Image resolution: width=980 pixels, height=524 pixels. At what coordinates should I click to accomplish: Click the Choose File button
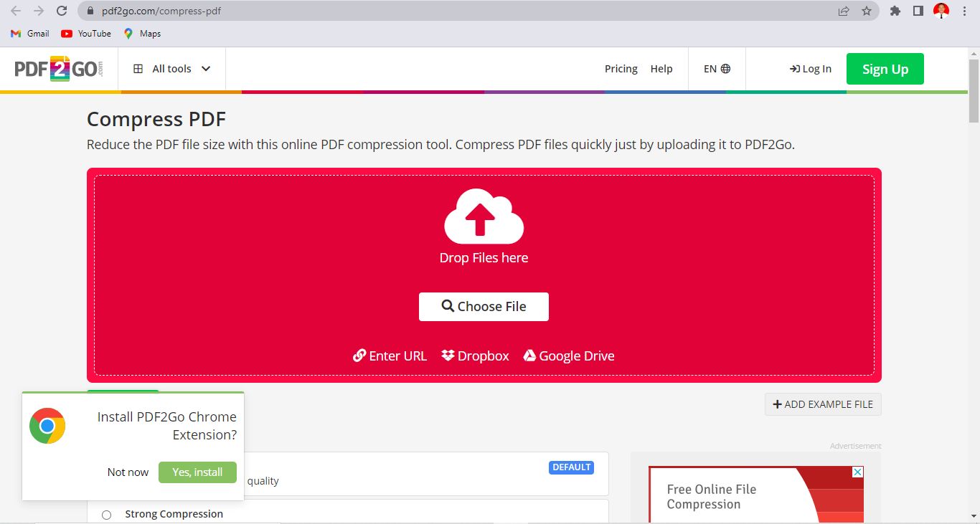pyautogui.click(x=484, y=306)
